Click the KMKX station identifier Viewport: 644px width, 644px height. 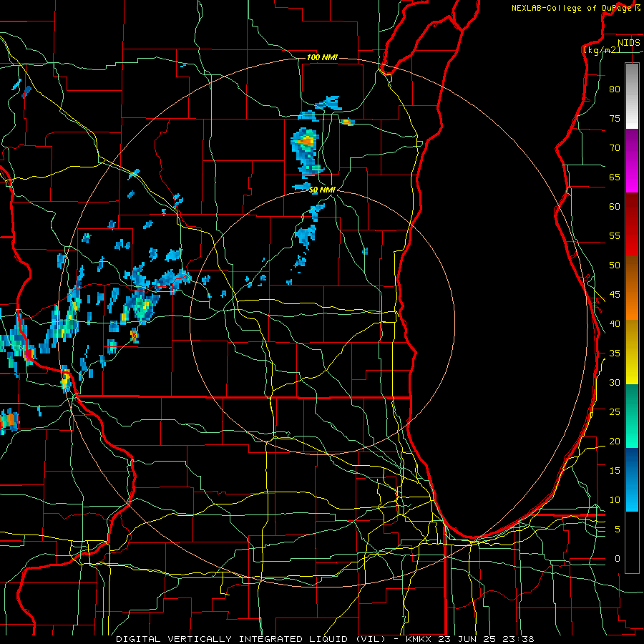420,639
